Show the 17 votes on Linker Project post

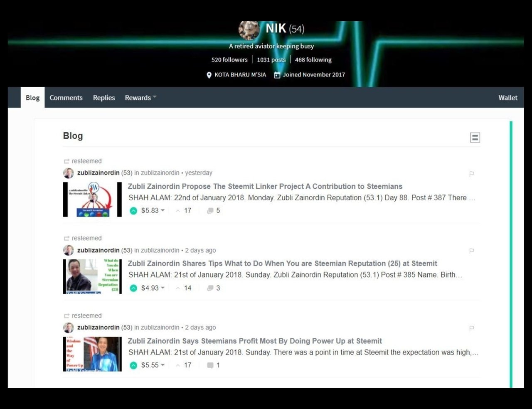[x=184, y=211]
